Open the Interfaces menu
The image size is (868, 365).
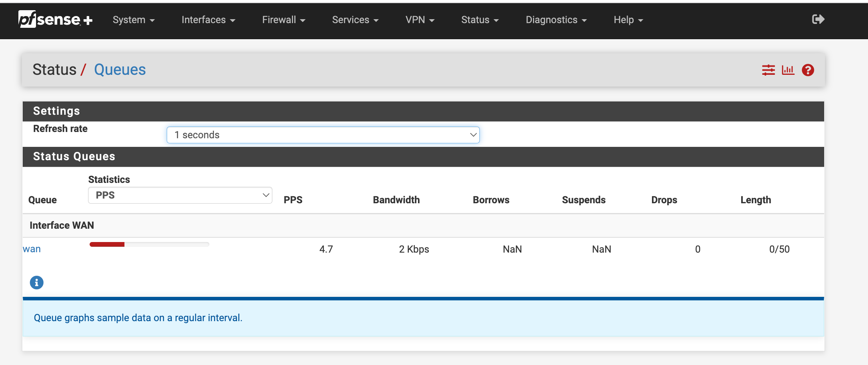(208, 20)
